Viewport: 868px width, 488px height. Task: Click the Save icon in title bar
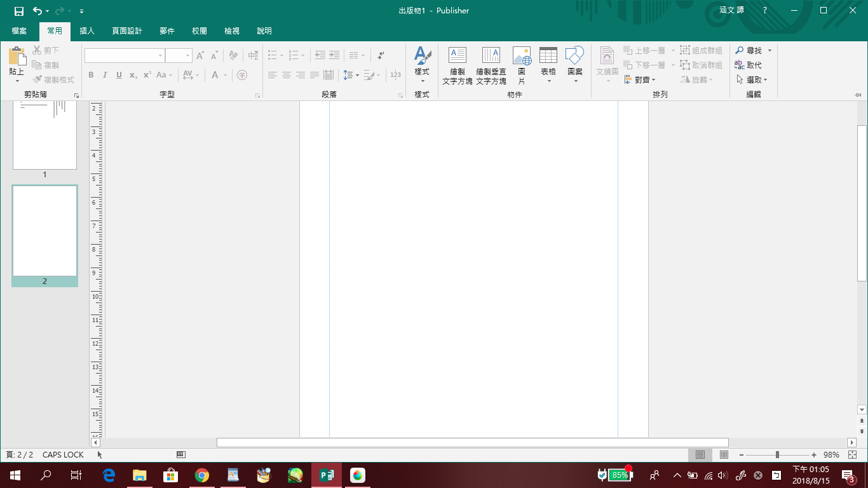click(x=18, y=11)
